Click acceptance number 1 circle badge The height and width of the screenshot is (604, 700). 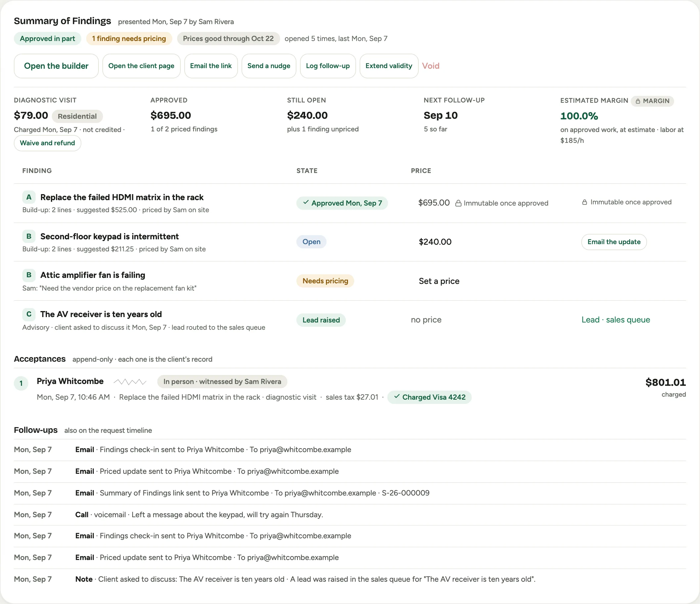pyautogui.click(x=21, y=383)
